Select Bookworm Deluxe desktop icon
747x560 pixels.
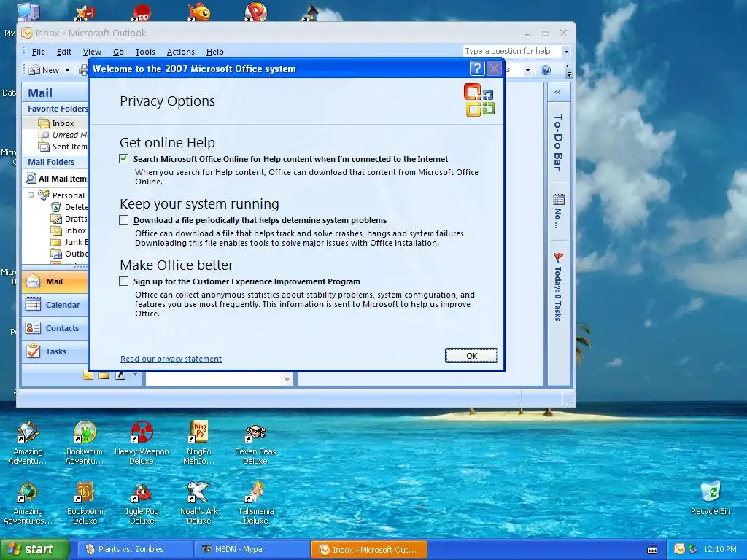pyautogui.click(x=85, y=503)
